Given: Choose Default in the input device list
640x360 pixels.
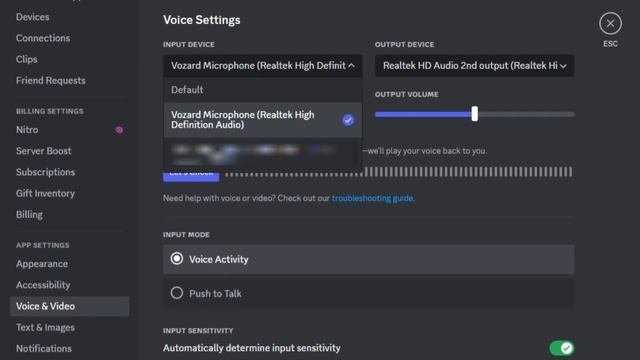Looking at the screenshot, I should pyautogui.click(x=263, y=90).
